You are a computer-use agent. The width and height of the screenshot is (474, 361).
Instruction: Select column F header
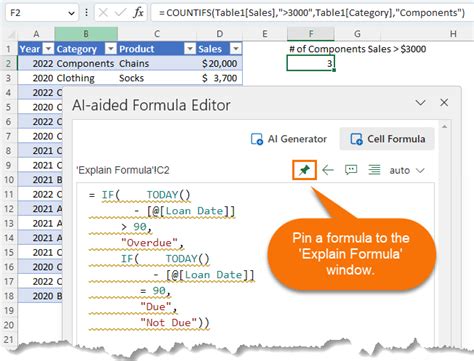coord(311,34)
